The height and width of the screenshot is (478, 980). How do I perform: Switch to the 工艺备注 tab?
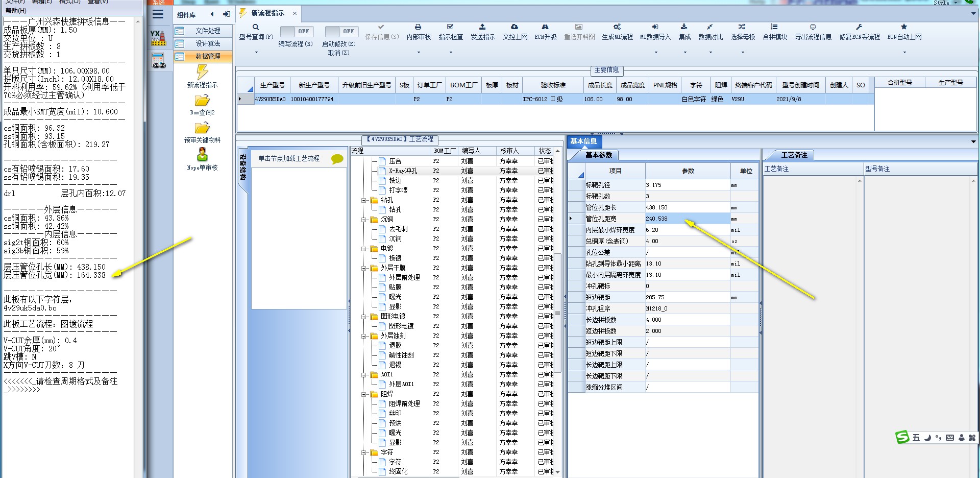coord(794,155)
